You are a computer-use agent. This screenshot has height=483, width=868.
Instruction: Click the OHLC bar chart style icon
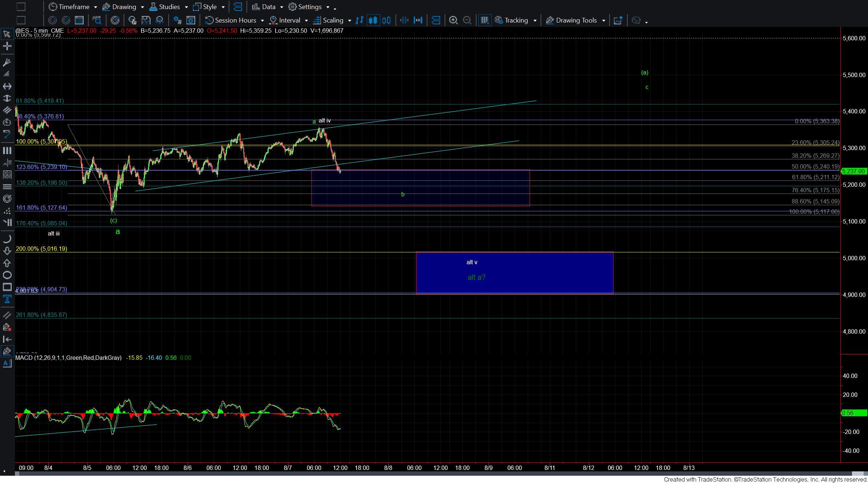[x=359, y=20]
